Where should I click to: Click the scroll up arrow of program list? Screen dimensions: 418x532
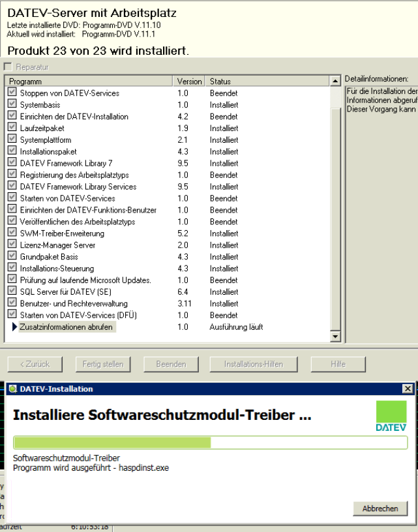point(335,81)
